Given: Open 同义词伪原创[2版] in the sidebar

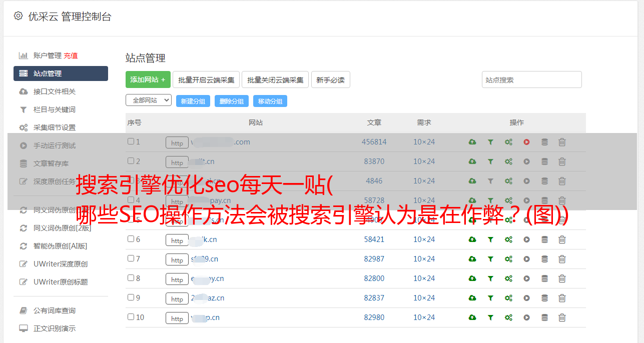Looking at the screenshot, I should click(x=62, y=228).
